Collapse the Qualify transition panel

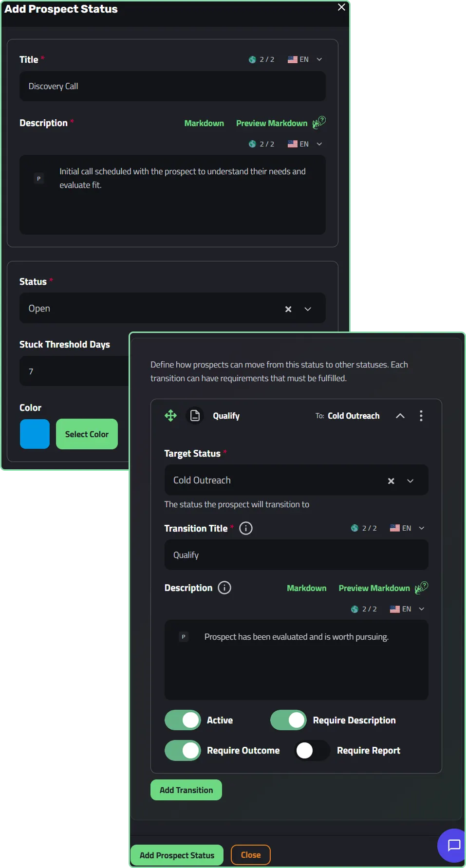coord(400,416)
